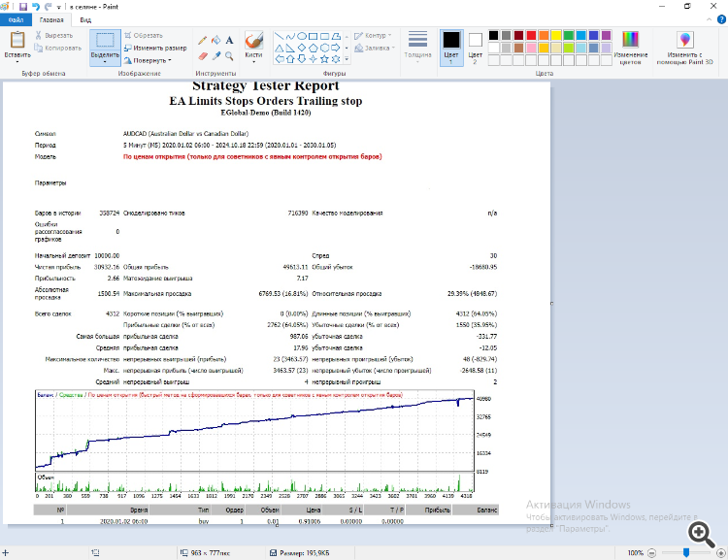The width and height of the screenshot is (728, 560).
Task: Click the Undo arrow in title bar
Action: 36,7
